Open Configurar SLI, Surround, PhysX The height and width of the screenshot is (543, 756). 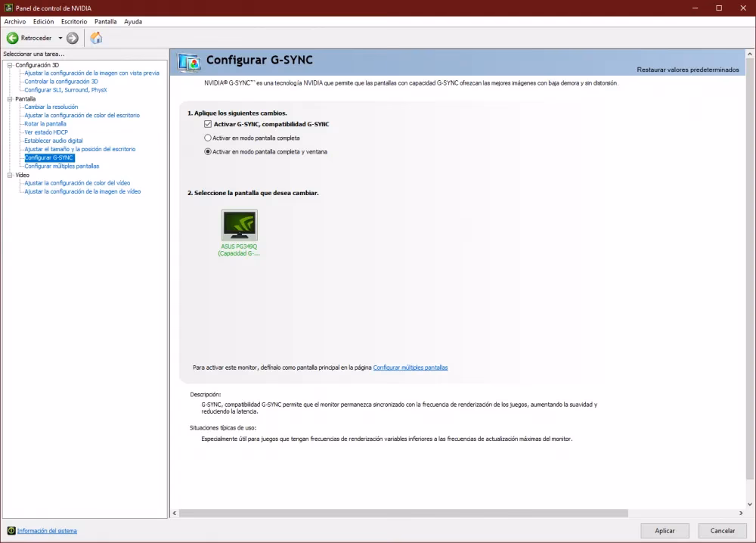pos(66,90)
